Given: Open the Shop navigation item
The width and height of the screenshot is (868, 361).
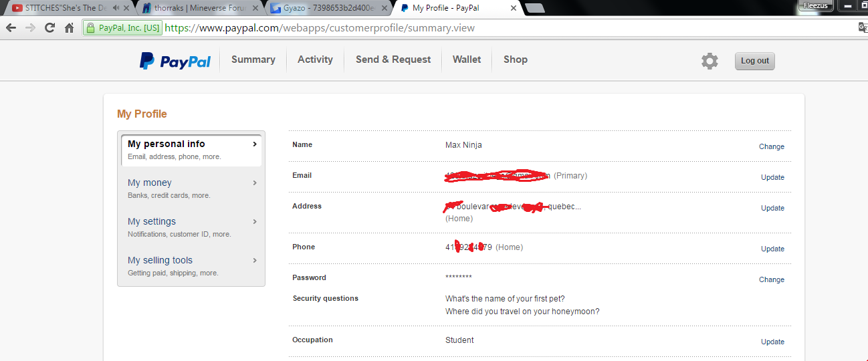Looking at the screenshot, I should click(x=516, y=59).
